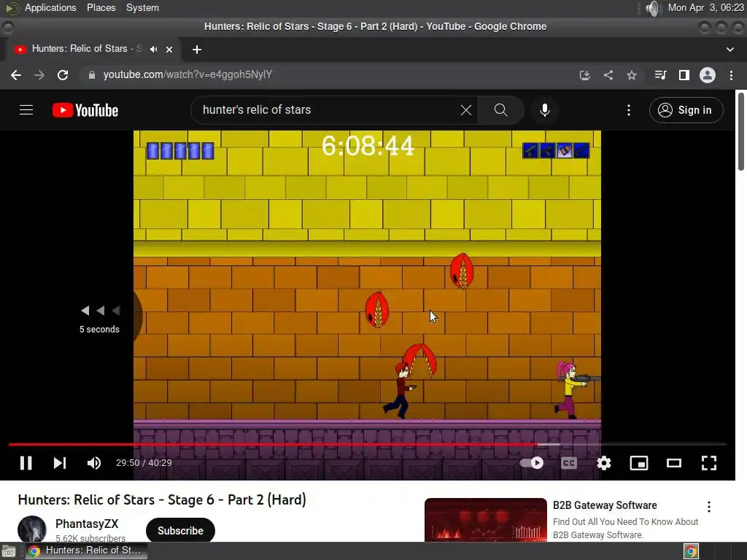Open YouTube settings three-dot menu
This screenshot has width=747, height=560.
coord(628,110)
